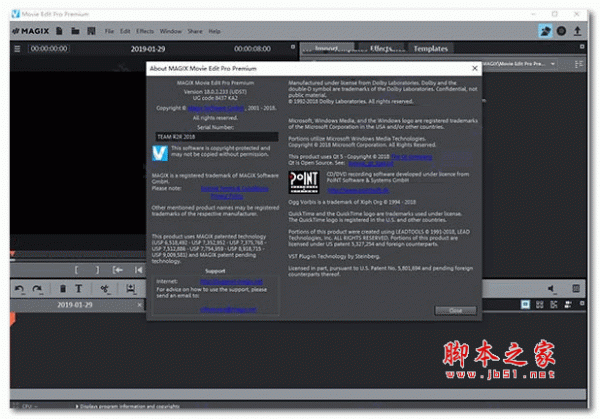
Task: Delete object with trash icon
Action: 63,289
